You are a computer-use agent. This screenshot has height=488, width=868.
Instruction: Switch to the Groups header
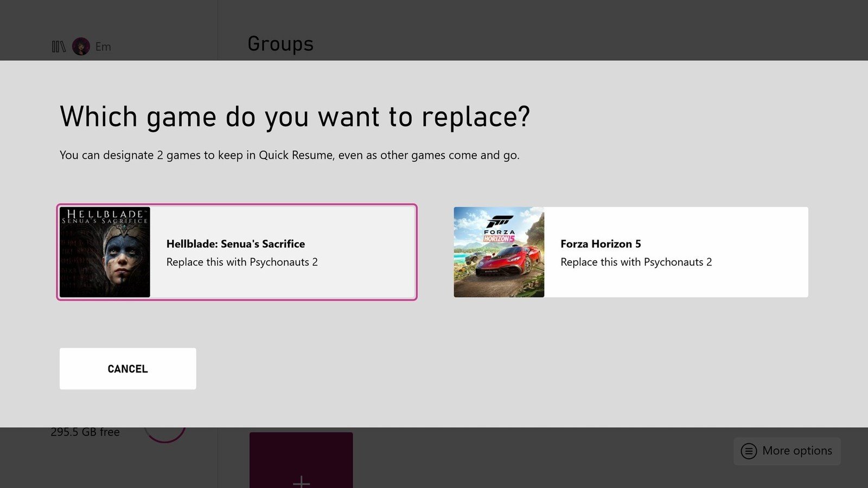280,43
